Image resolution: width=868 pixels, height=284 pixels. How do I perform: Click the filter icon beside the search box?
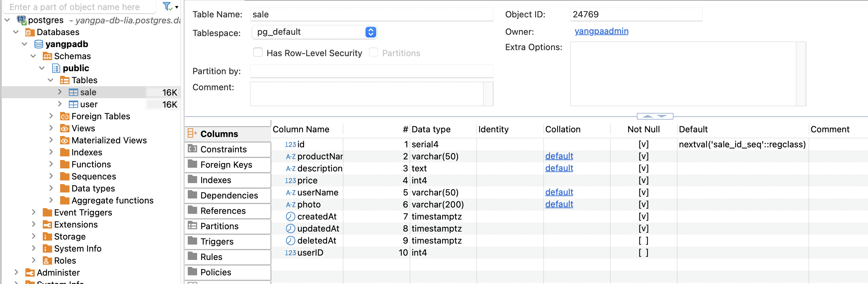point(167,6)
